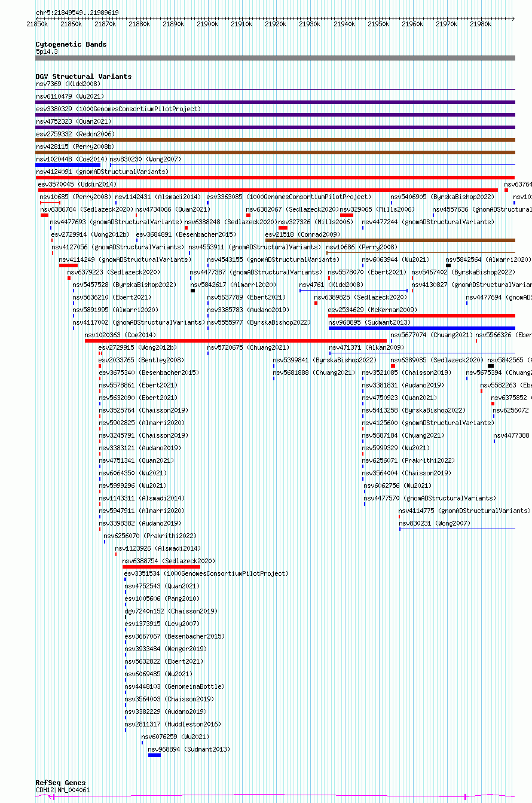Click the brown bar under esv2759332 (Redon2006)

pos(276,140)
